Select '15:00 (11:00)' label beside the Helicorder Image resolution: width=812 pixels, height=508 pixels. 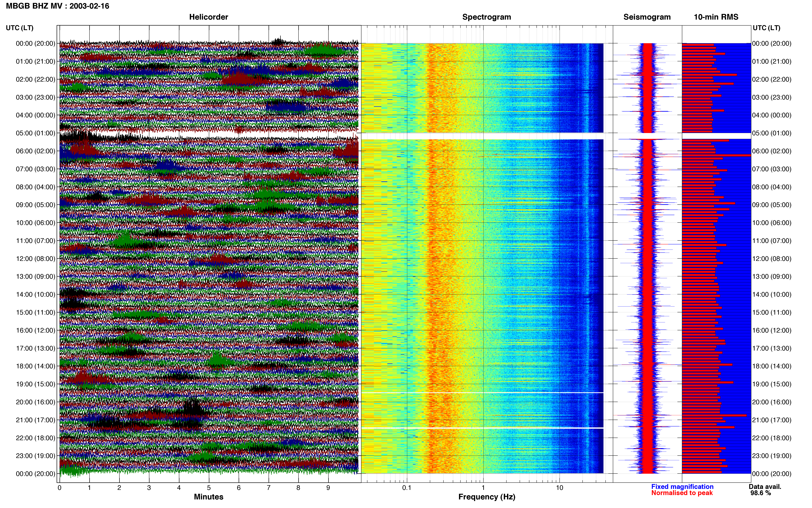(36, 313)
